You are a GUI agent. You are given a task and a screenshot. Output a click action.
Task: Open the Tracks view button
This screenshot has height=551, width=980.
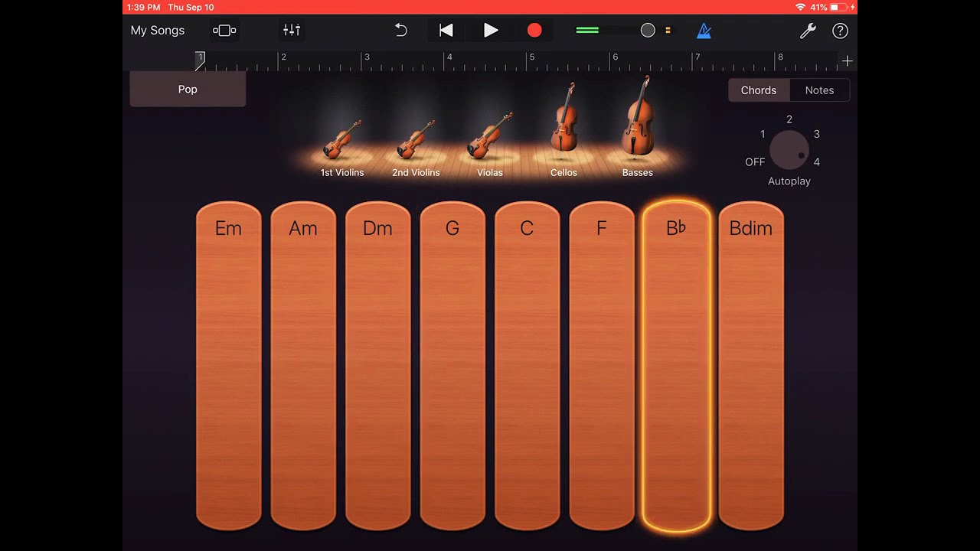click(224, 31)
